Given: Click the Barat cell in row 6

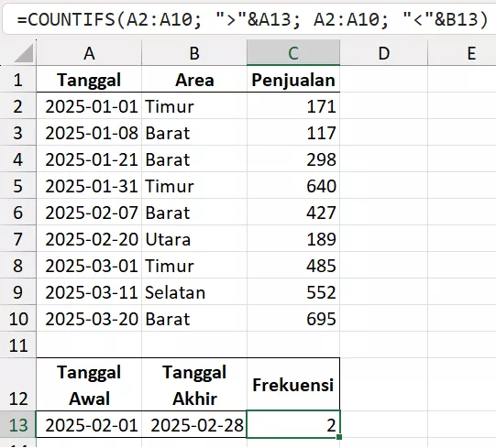Looking at the screenshot, I should (x=194, y=213).
